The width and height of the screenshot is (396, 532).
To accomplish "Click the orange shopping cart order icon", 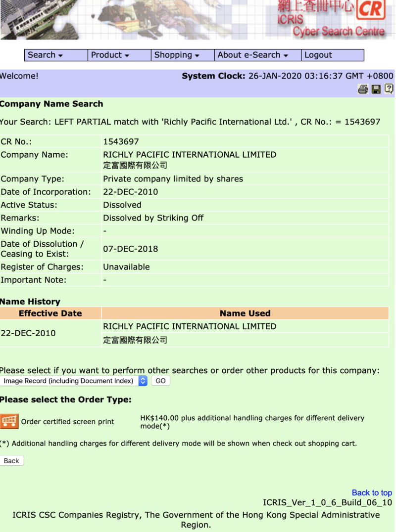I will 9,421.
